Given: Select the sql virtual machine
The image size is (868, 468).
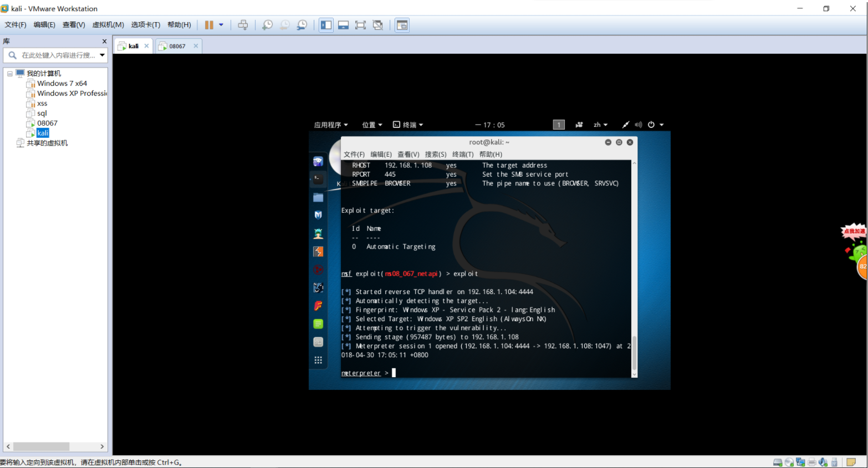Looking at the screenshot, I should coord(42,114).
